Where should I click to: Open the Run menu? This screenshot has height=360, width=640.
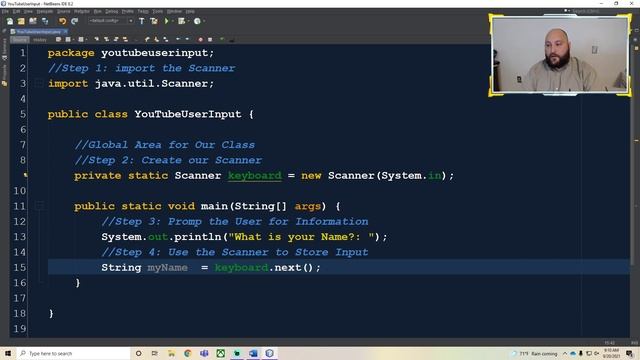tap(98, 11)
